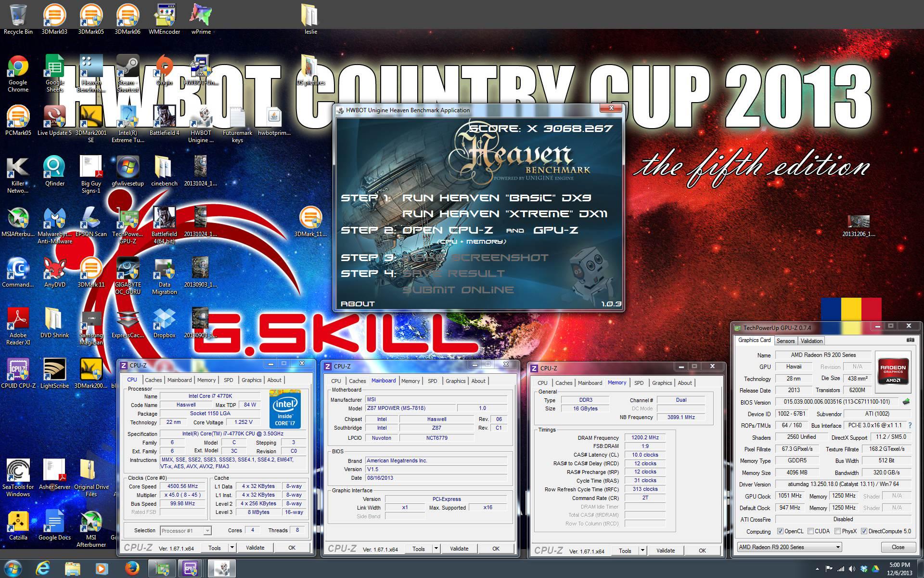Open Validation tab in GPU-Z
924x578 pixels.
[x=811, y=341]
